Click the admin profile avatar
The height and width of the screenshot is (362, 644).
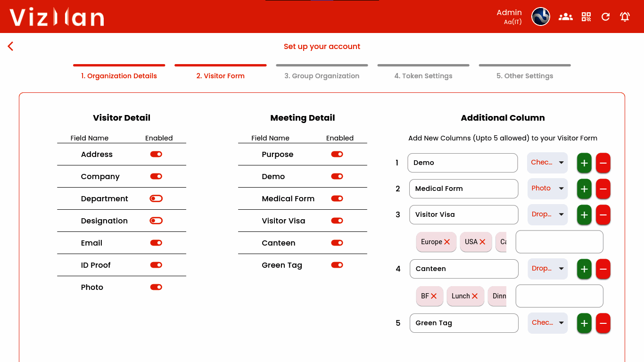(541, 17)
